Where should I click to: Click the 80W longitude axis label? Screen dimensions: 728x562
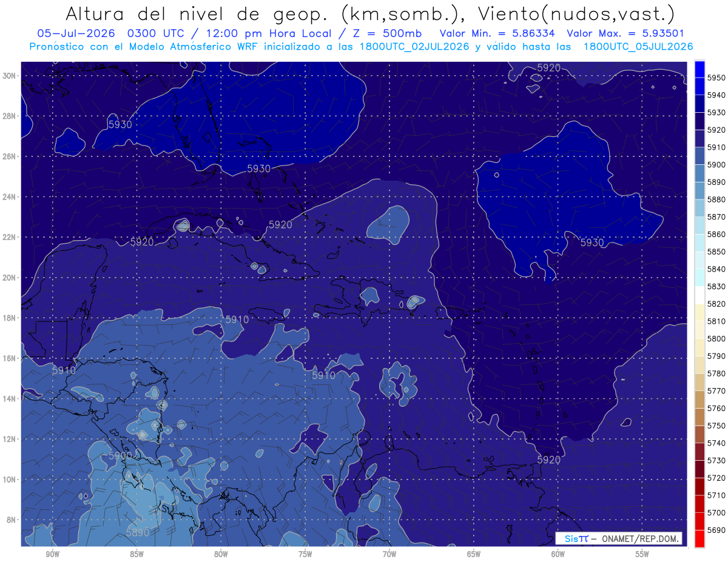click(221, 554)
